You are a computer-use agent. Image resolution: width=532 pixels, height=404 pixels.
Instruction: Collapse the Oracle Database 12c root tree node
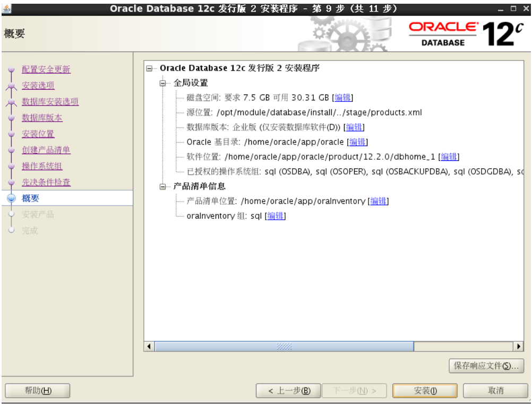(x=149, y=68)
